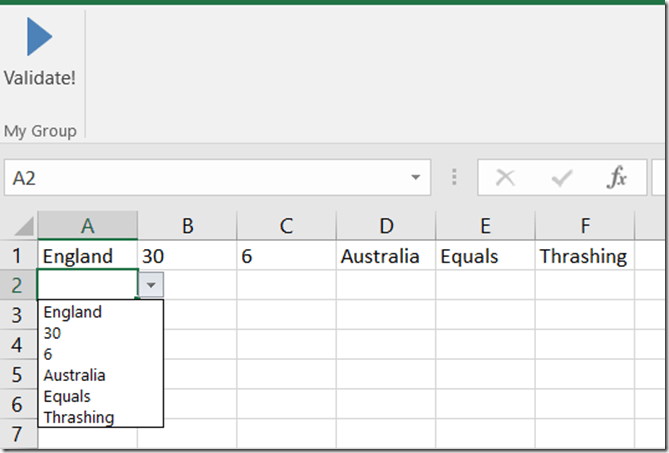The image size is (669, 453).
Task: Click the A2 cell validation dropdown arrow
Action: coord(150,285)
